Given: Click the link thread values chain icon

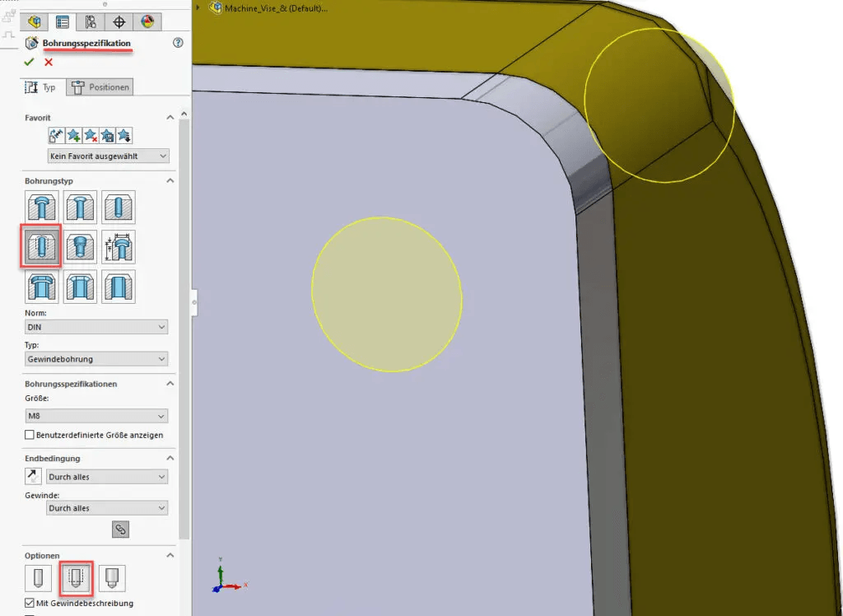Looking at the screenshot, I should coord(121,530).
